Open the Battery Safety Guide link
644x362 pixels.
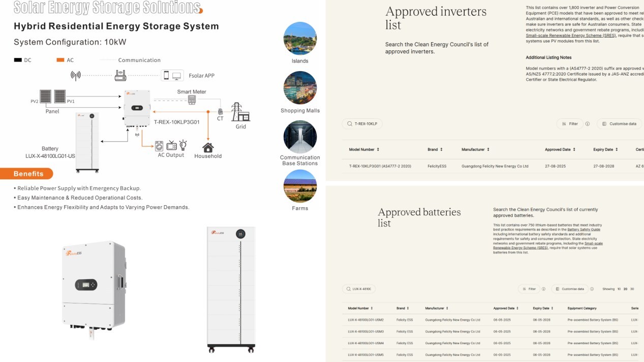584,229
